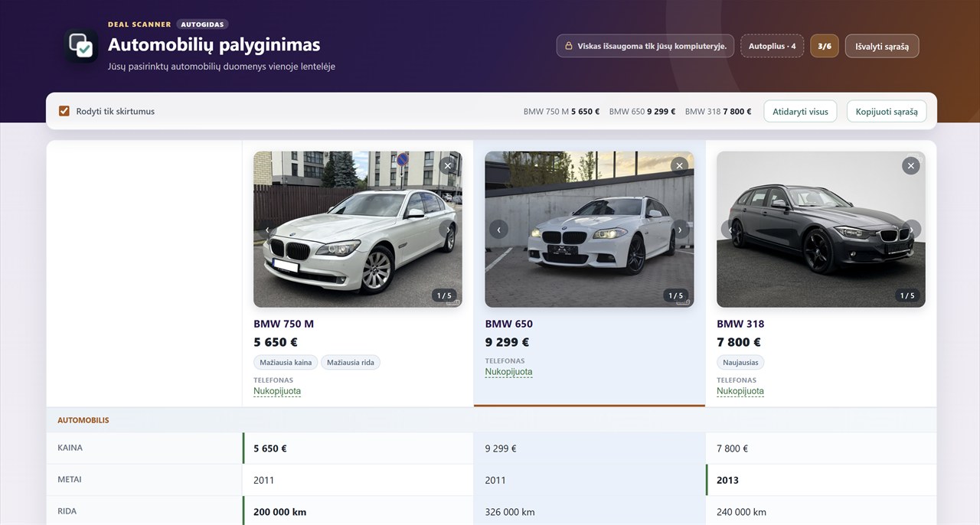Screen dimensions: 980x525
Task: Click the Atidaryti visus button
Action: [800, 111]
